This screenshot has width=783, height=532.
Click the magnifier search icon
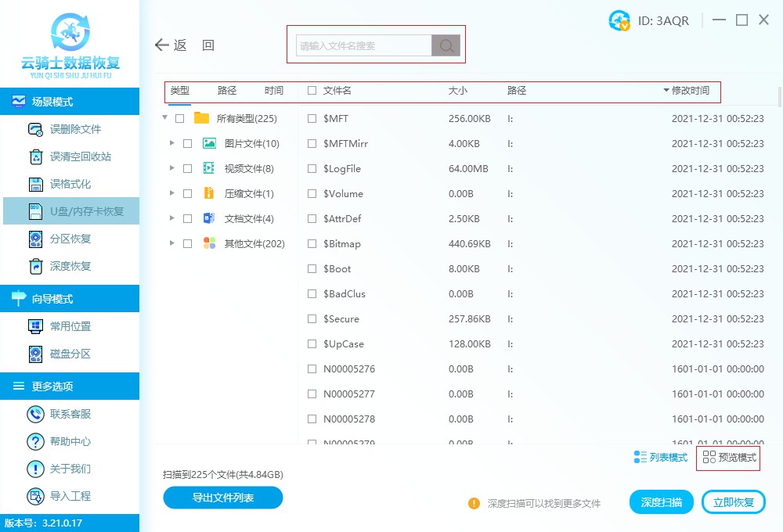click(446, 46)
